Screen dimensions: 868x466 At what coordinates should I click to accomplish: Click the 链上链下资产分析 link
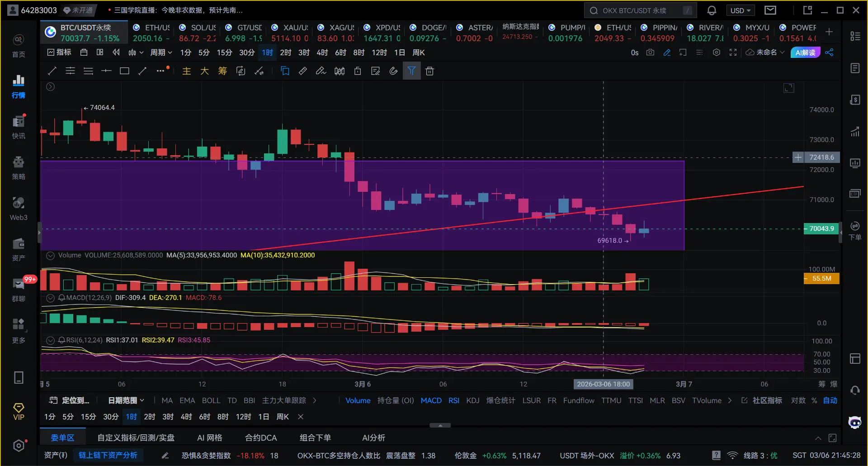(108, 455)
